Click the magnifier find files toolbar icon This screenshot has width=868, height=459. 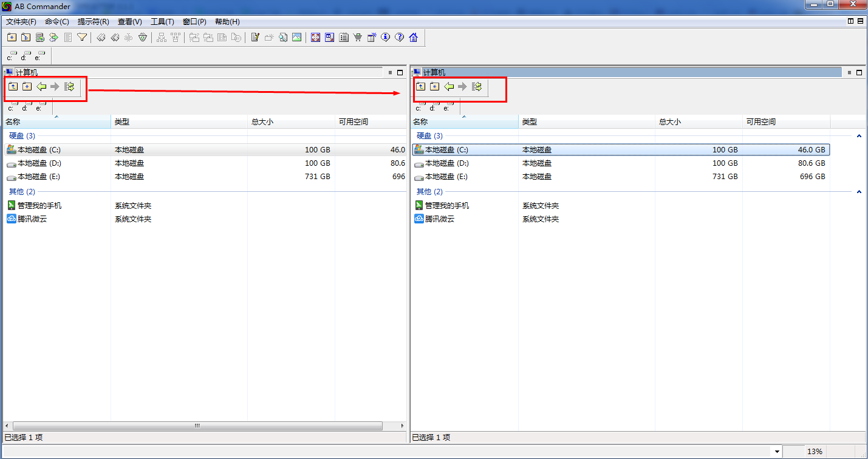pos(283,37)
